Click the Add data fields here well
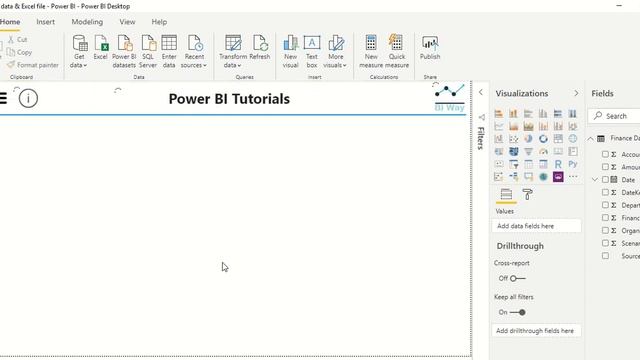Viewport: 640px width, 360px height. [537, 226]
